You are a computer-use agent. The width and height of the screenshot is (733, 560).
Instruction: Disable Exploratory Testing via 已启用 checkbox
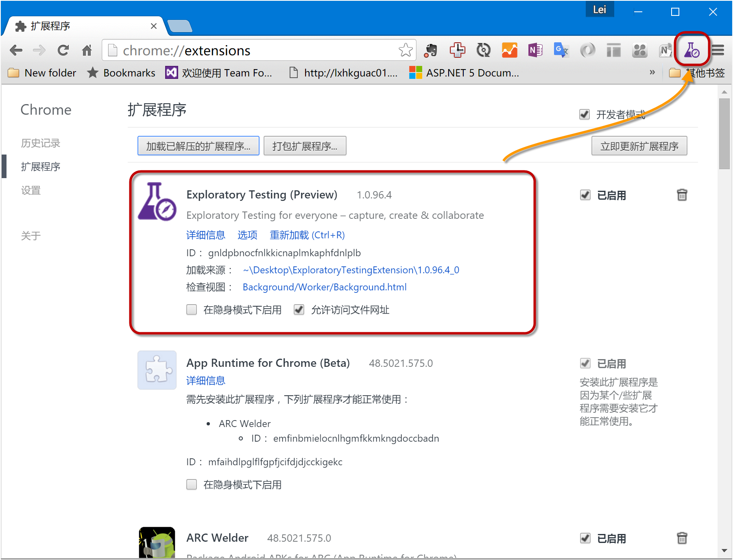coord(585,195)
